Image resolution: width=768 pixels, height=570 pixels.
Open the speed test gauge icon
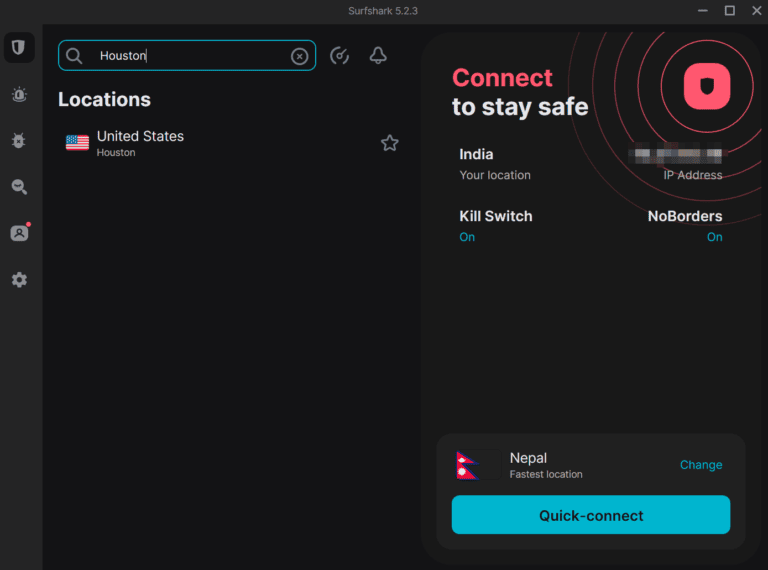[x=339, y=56]
